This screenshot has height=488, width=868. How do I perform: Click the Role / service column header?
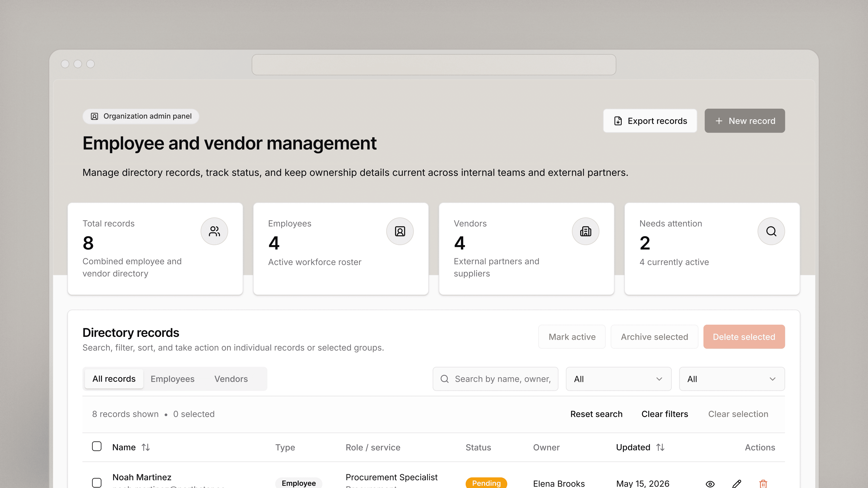pos(373,447)
